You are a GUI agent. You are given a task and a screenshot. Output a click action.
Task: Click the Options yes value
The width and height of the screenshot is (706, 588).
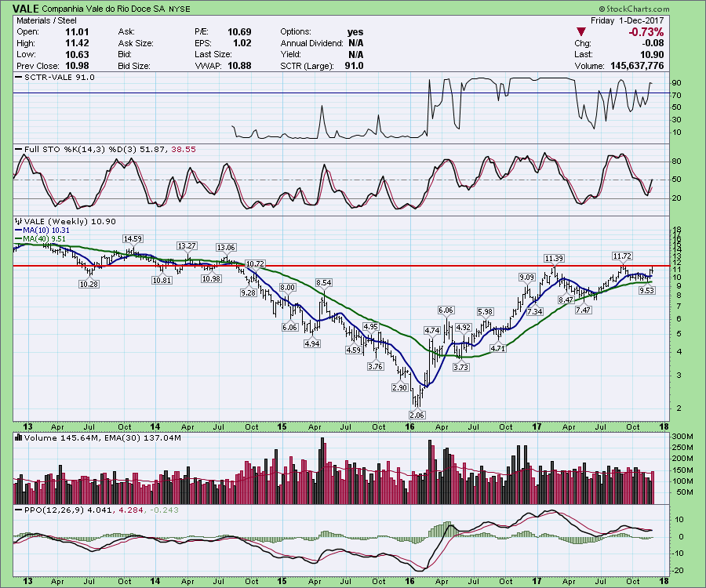pyautogui.click(x=355, y=32)
